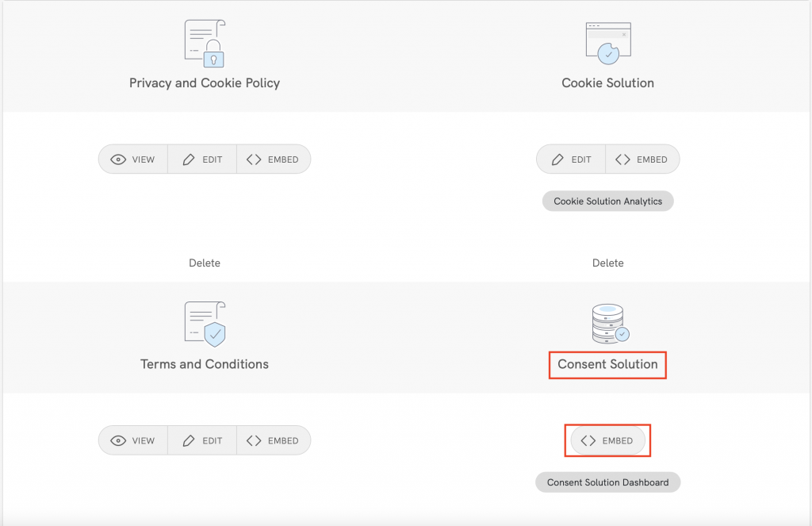
Task: Click the pencil icon in Cookie Solution EDIT button
Action: pos(557,159)
